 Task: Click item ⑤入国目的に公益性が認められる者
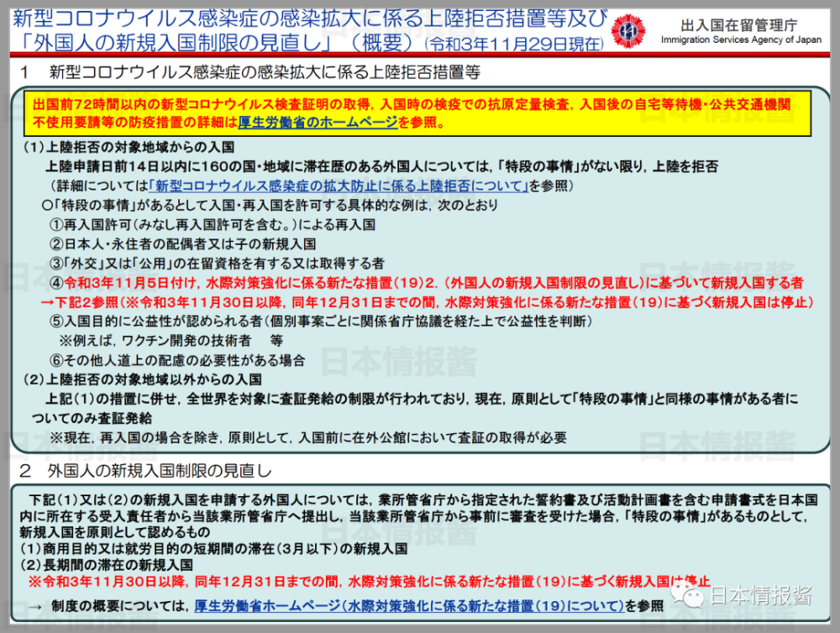(320, 322)
